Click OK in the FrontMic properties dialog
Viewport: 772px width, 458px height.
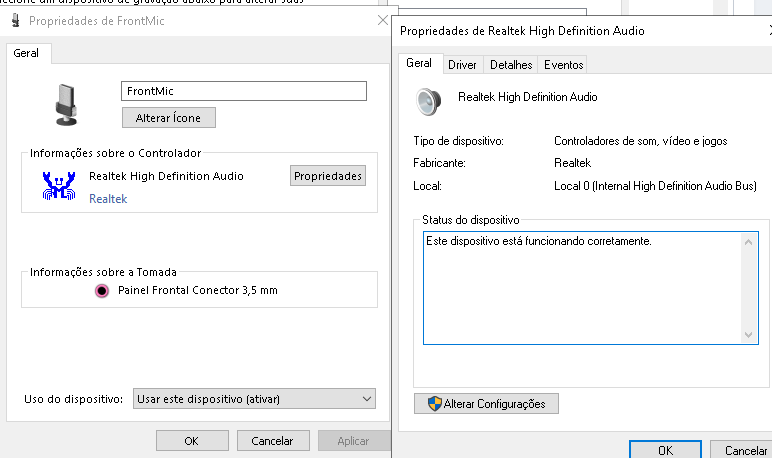(x=192, y=441)
